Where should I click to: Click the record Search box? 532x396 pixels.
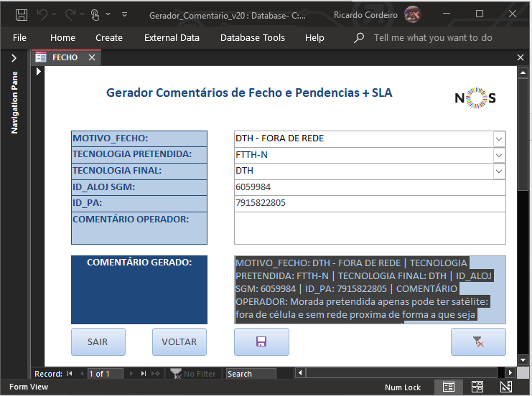[x=251, y=374]
